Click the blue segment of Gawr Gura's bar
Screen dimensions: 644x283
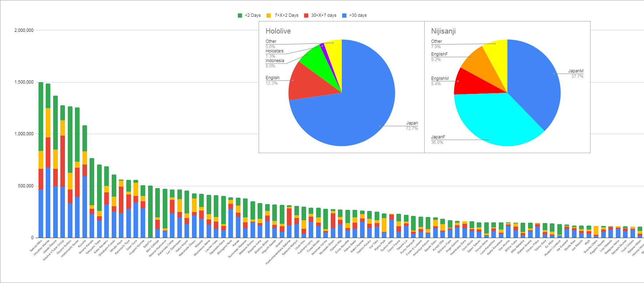coord(136,220)
